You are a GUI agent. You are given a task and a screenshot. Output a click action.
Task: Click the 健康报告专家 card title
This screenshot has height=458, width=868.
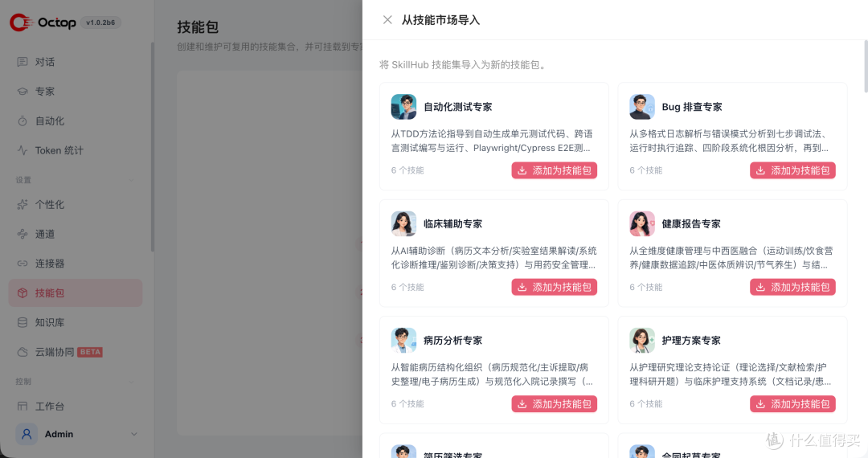tap(691, 223)
